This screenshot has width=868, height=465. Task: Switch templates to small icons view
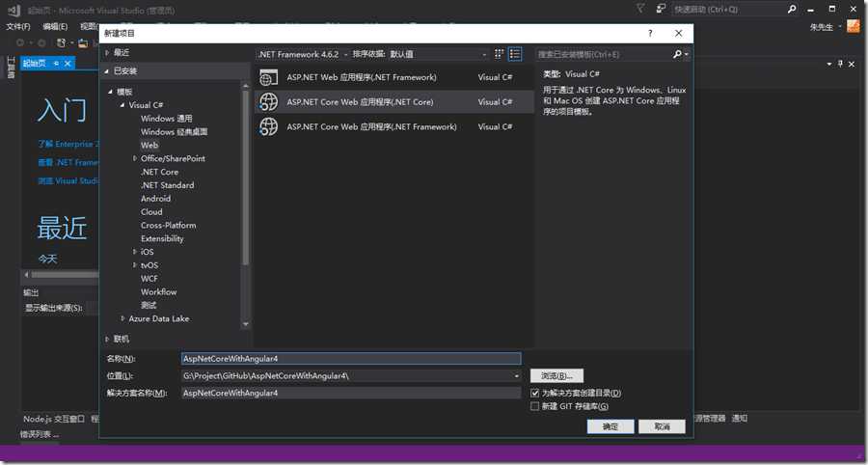[499, 54]
